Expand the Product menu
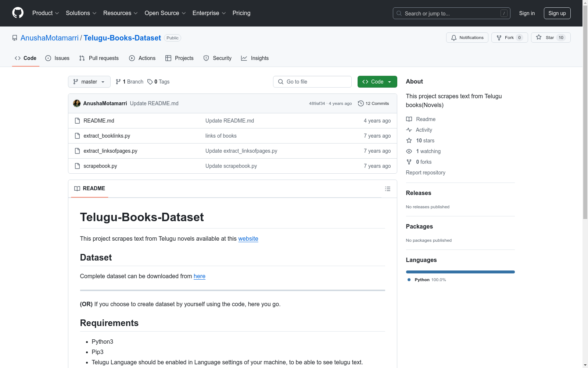The width and height of the screenshot is (588, 368). (46, 13)
